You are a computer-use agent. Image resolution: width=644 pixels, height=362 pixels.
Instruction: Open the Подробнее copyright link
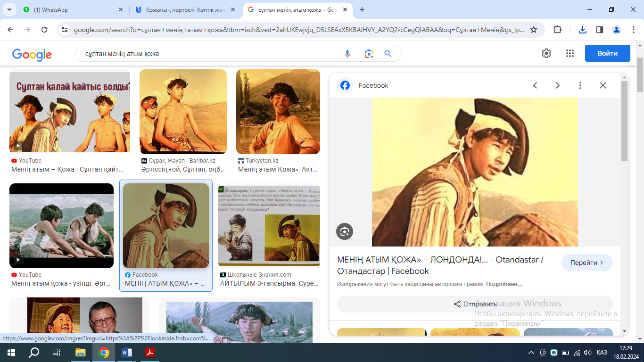pos(504,284)
